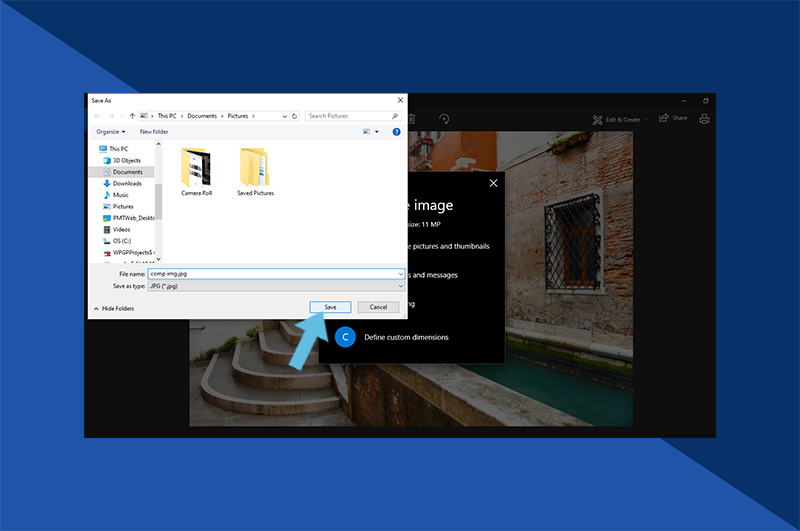
Task: Close the resize image dialog
Action: (493, 183)
